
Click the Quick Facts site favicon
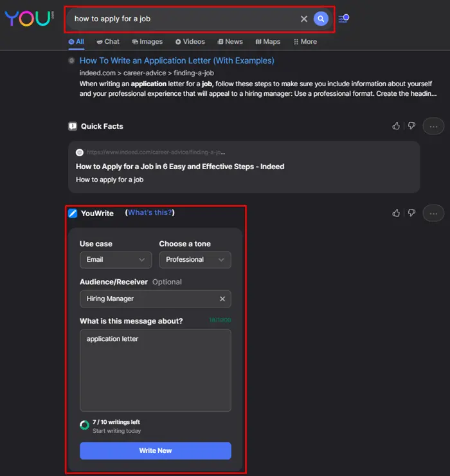[x=80, y=152]
